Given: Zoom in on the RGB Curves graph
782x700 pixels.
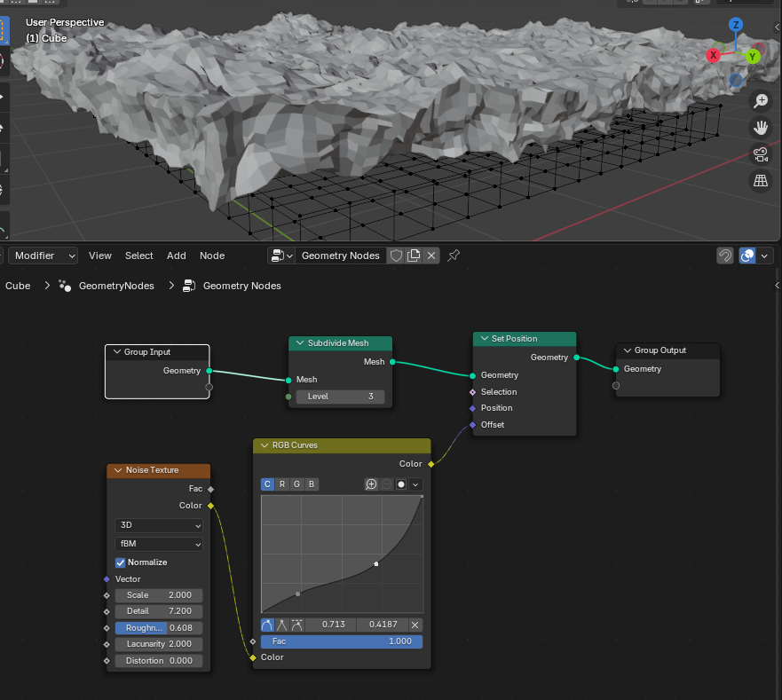Looking at the screenshot, I should coord(371,484).
